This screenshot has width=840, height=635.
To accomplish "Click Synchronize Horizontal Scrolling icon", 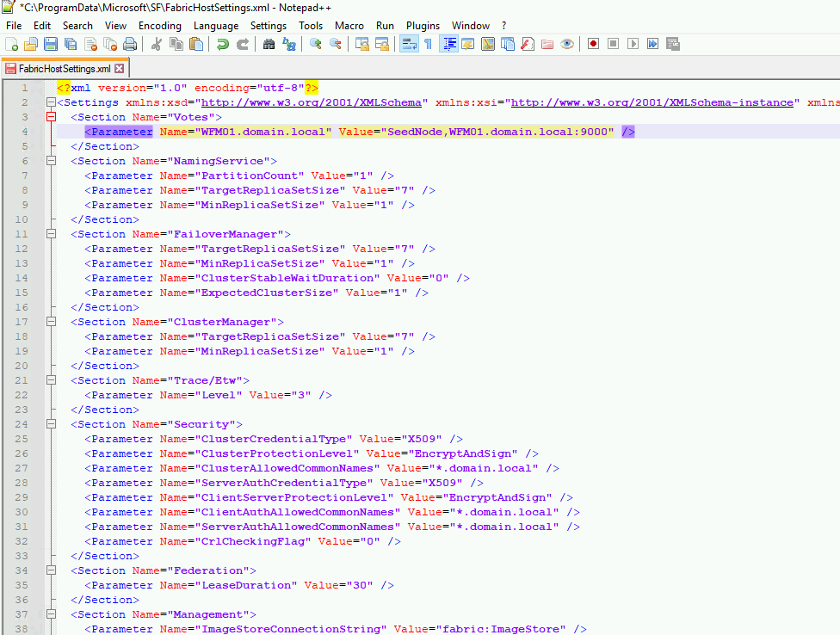I will pos(382,44).
